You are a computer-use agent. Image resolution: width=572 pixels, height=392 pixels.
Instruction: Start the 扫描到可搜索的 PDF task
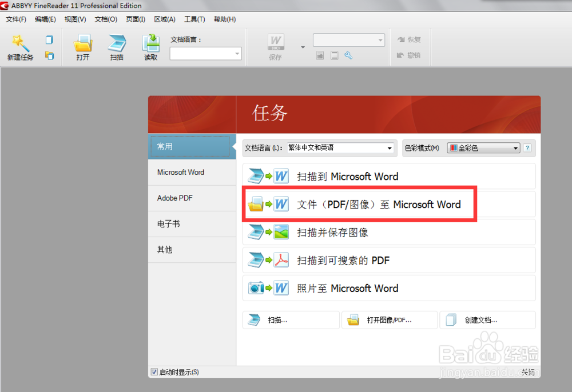389,260
